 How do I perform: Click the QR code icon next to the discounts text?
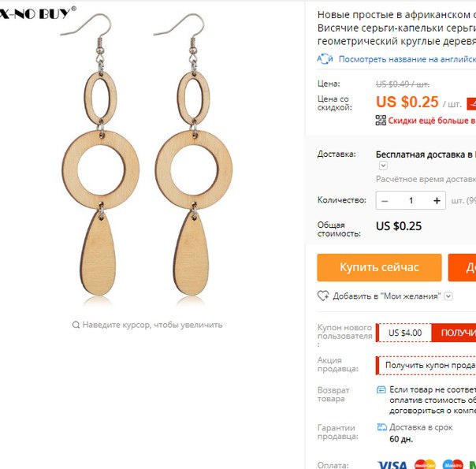[x=381, y=121]
